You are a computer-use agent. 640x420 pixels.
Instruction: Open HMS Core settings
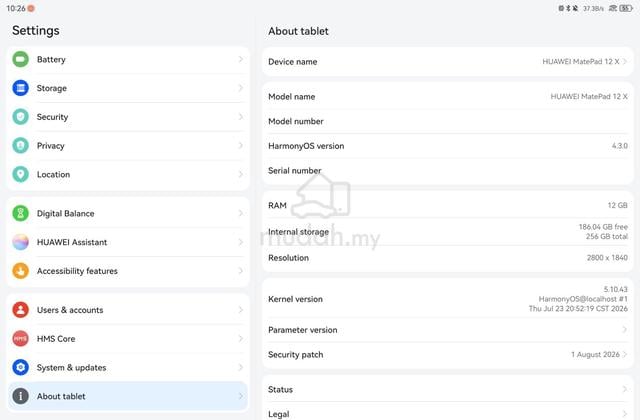[127, 338]
